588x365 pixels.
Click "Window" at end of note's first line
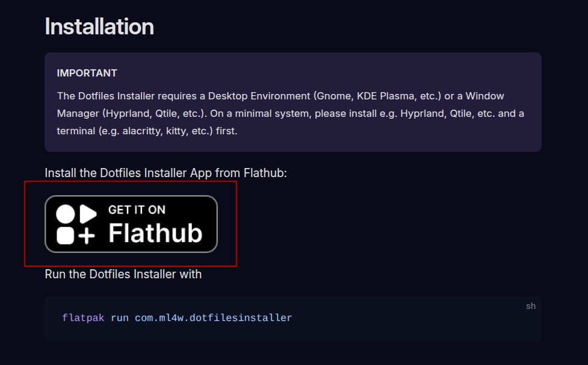click(485, 96)
